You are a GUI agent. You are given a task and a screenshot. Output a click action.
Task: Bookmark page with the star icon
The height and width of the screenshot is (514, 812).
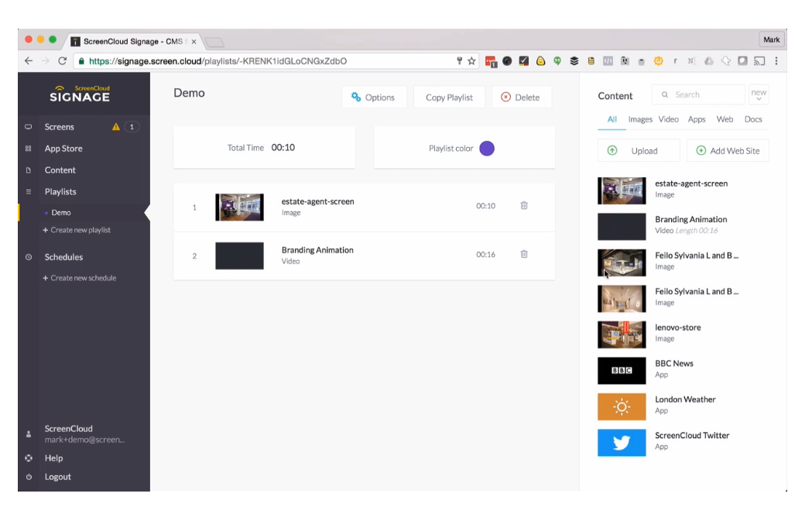click(x=471, y=61)
